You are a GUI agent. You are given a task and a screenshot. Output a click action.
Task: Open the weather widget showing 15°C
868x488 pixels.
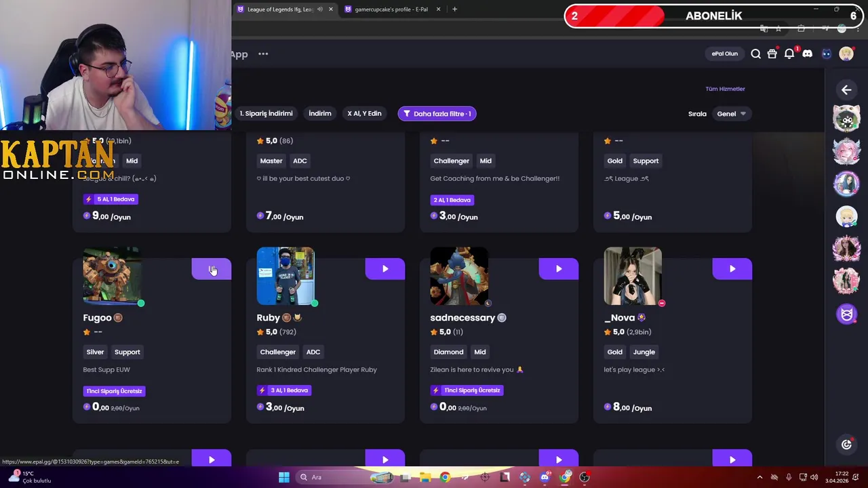click(x=31, y=477)
